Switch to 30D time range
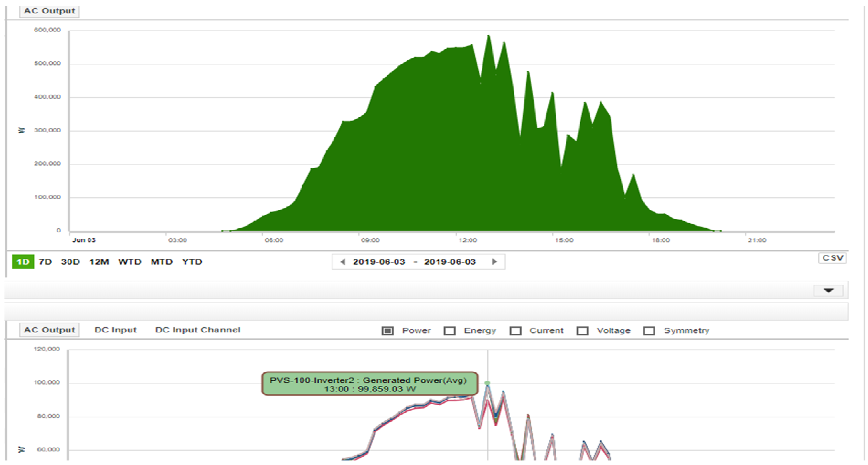Viewport: 868px width, 465px height. 70,262
